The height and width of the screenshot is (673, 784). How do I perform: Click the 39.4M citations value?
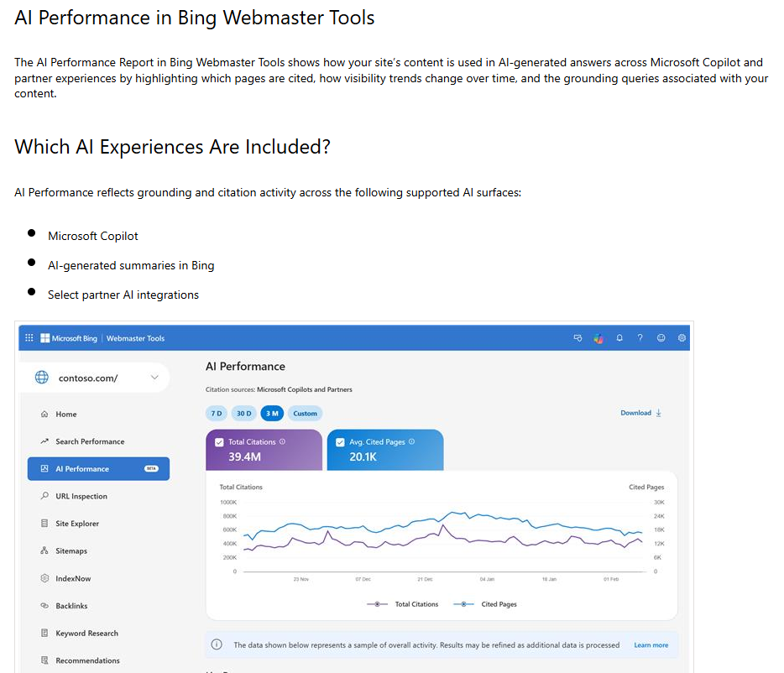coord(244,456)
